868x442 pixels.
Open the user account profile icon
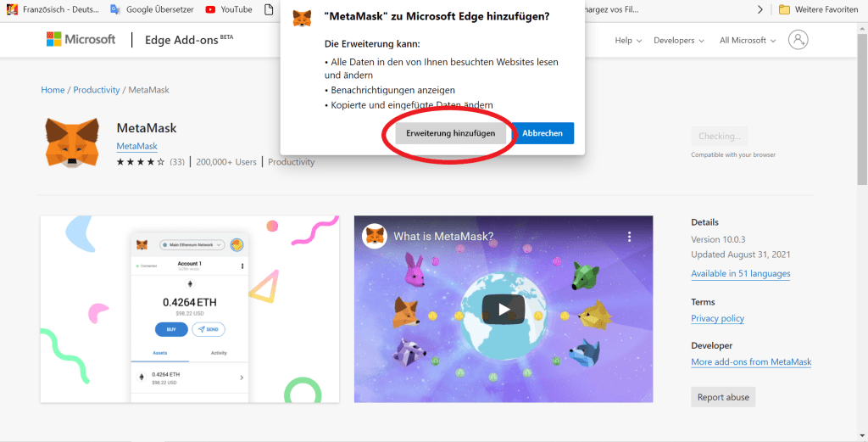tap(798, 40)
